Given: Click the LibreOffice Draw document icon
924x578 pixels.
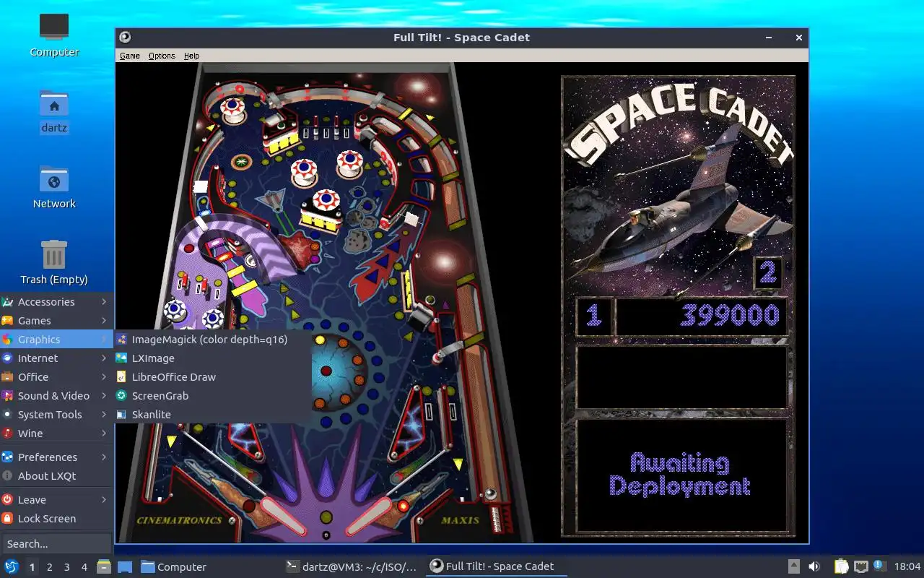Looking at the screenshot, I should pos(121,377).
